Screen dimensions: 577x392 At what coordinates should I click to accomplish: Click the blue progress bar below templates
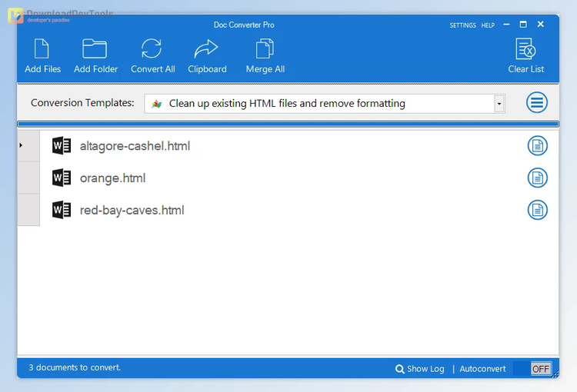[x=288, y=124]
